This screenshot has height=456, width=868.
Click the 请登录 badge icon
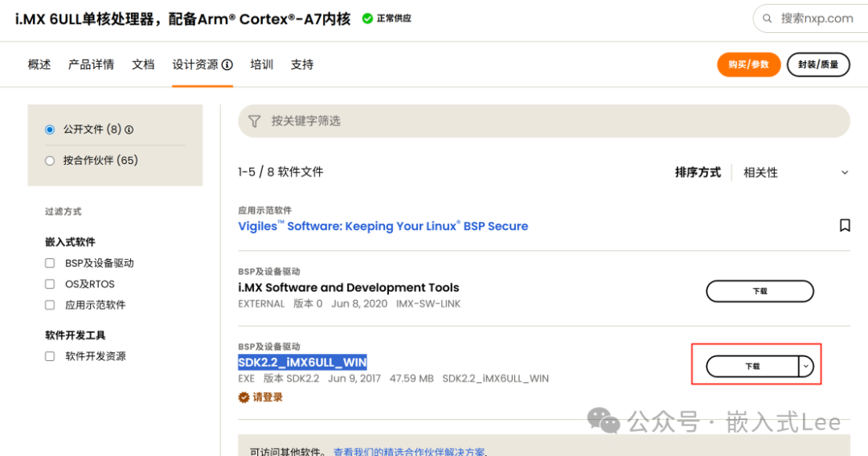[244, 397]
